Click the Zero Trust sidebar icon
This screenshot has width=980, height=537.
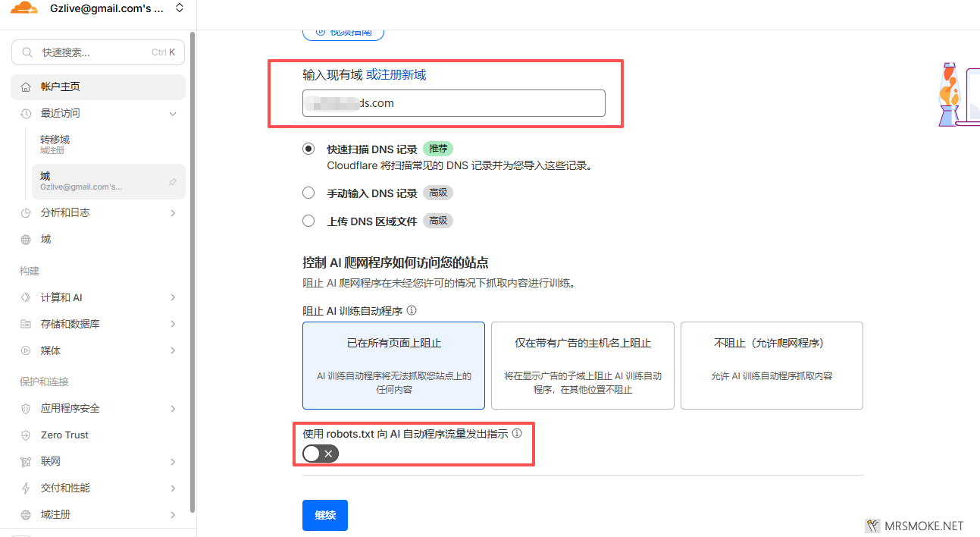[x=26, y=435]
